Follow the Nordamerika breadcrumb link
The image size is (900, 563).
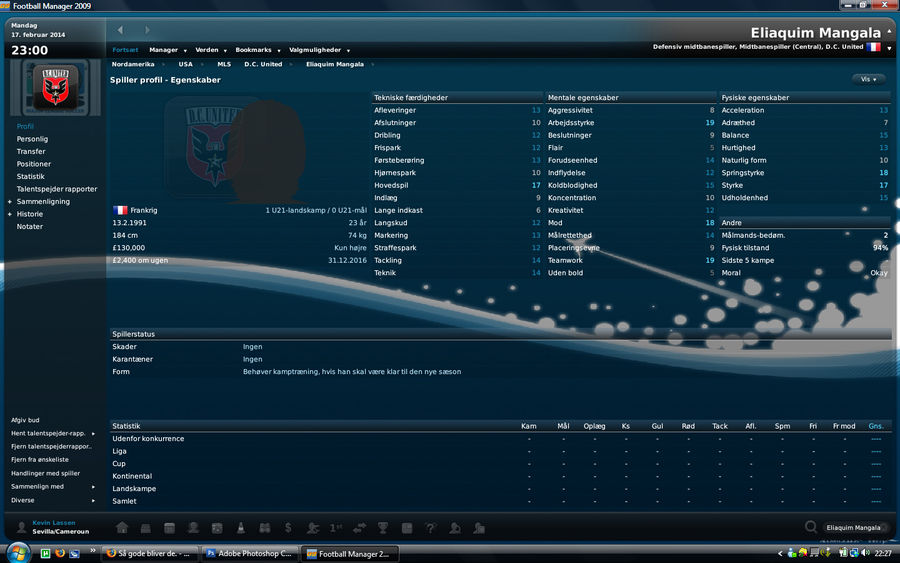[133, 64]
